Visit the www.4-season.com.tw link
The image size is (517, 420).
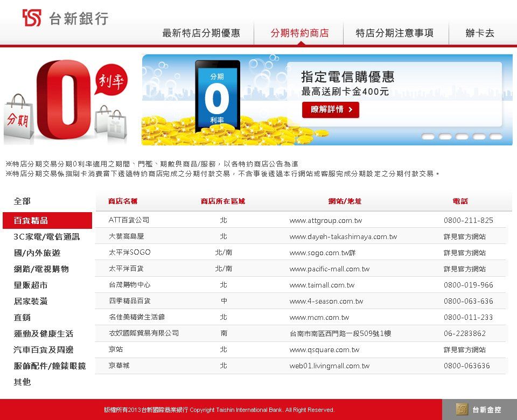click(326, 302)
